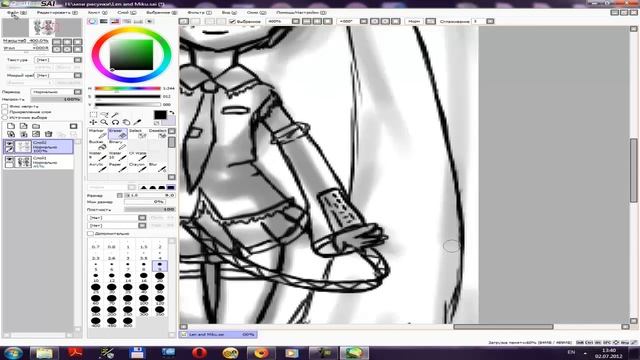The width and height of the screenshot is (640, 360).
Task: Select brush size 500 preset
Action: point(127,322)
